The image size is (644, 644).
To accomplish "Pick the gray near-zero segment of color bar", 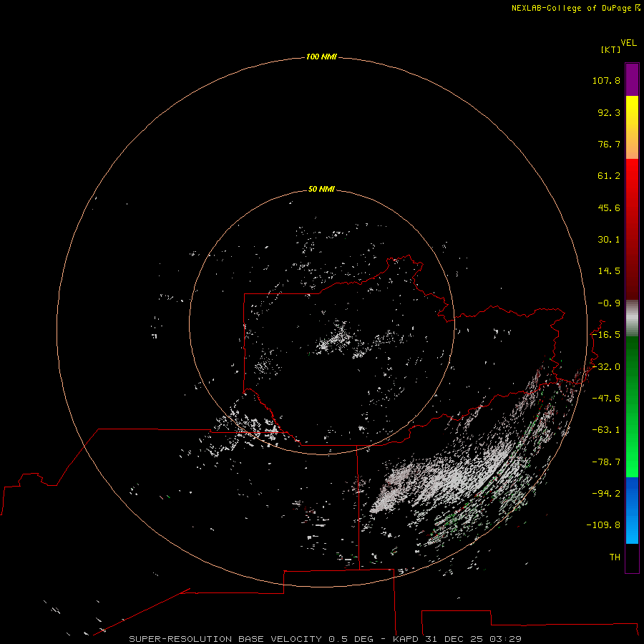I will (632, 318).
